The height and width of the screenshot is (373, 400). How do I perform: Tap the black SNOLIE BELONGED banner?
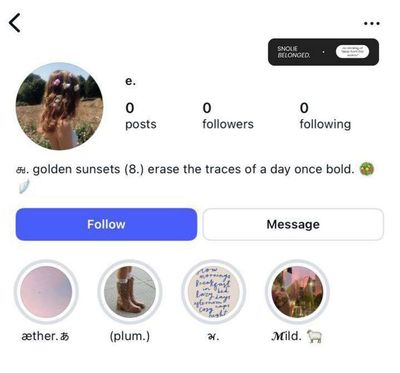(x=323, y=52)
